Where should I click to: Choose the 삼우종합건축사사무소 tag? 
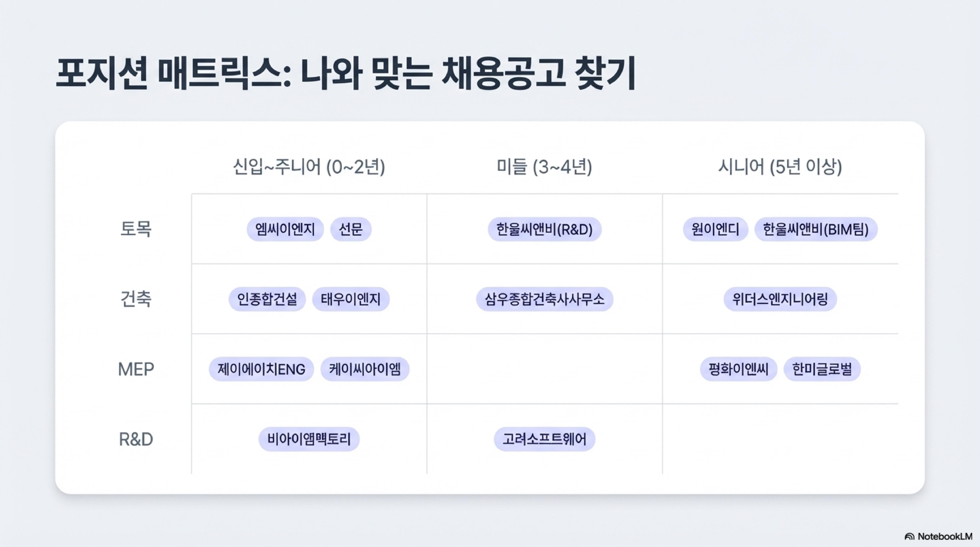[x=544, y=299]
